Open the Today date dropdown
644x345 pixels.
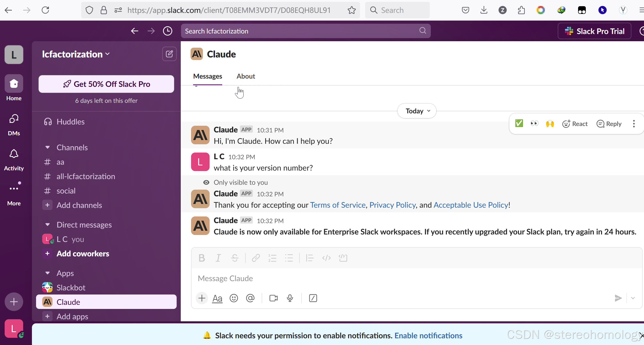coord(417,111)
